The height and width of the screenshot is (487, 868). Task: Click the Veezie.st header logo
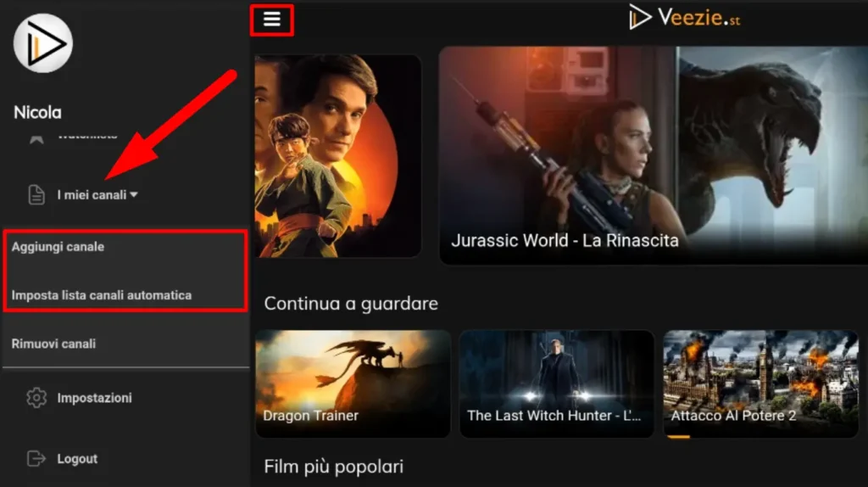(x=684, y=17)
